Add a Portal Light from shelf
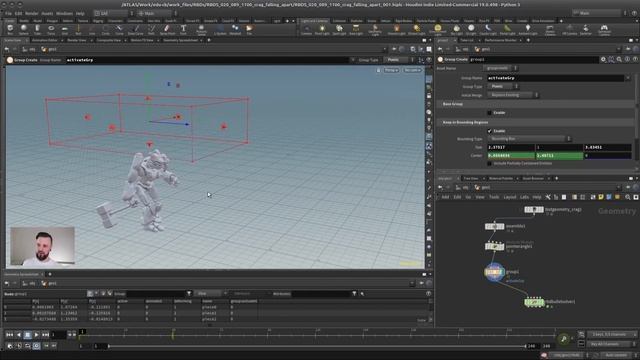Viewport: 640px width, 360px height. click(x=507, y=29)
